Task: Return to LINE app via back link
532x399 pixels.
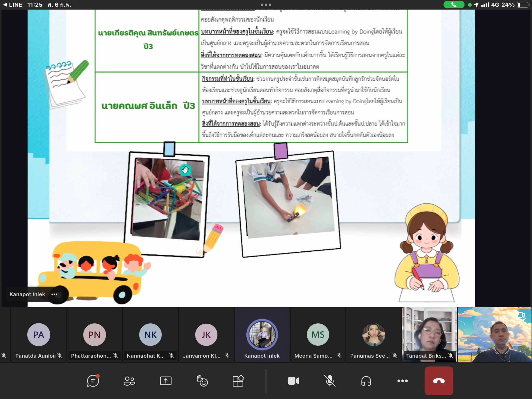Action: (12, 5)
